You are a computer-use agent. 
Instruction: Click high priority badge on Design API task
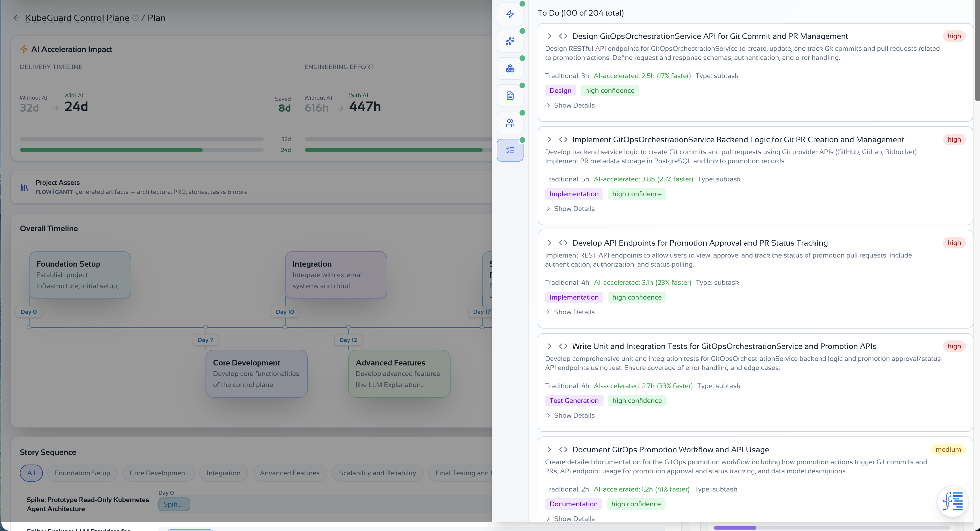pos(954,36)
